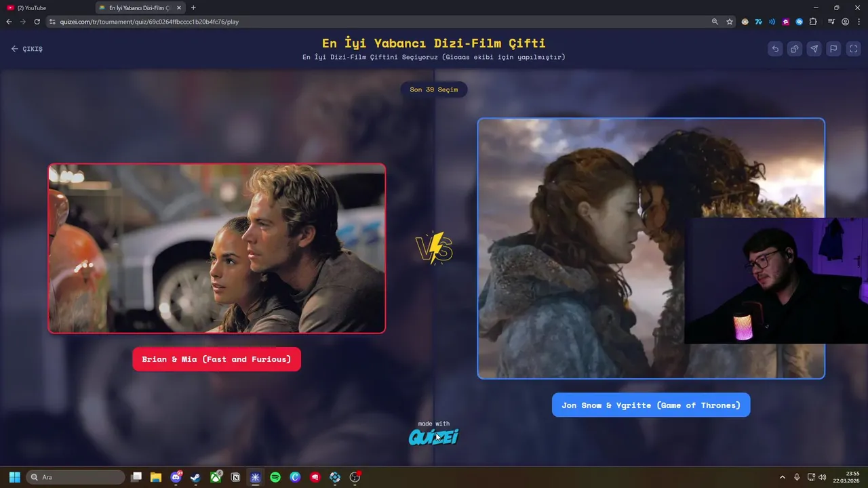The height and width of the screenshot is (488, 868).
Task: Open the red fist app on taskbar
Action: point(315,477)
